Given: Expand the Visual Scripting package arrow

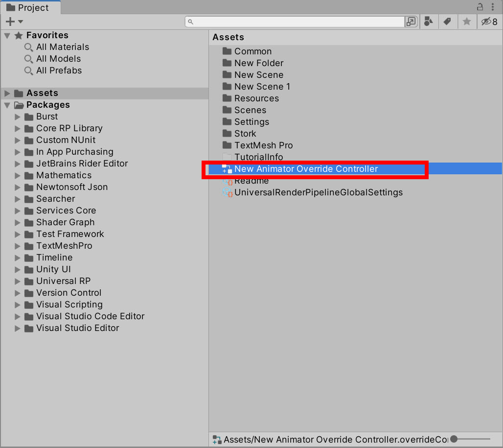Looking at the screenshot, I should (x=17, y=305).
